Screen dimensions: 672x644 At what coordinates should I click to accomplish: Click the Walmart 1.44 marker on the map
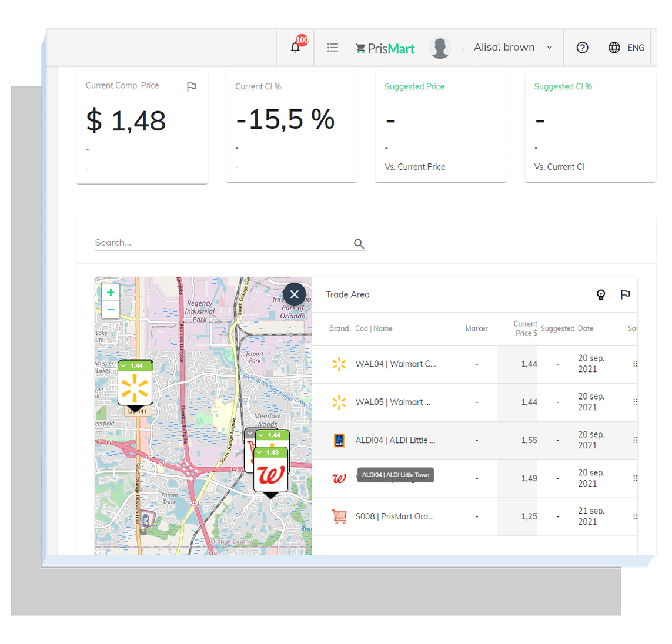[x=135, y=387]
